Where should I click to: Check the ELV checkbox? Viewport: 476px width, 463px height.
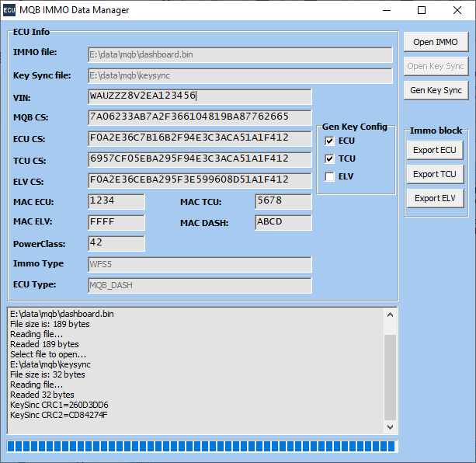330,176
